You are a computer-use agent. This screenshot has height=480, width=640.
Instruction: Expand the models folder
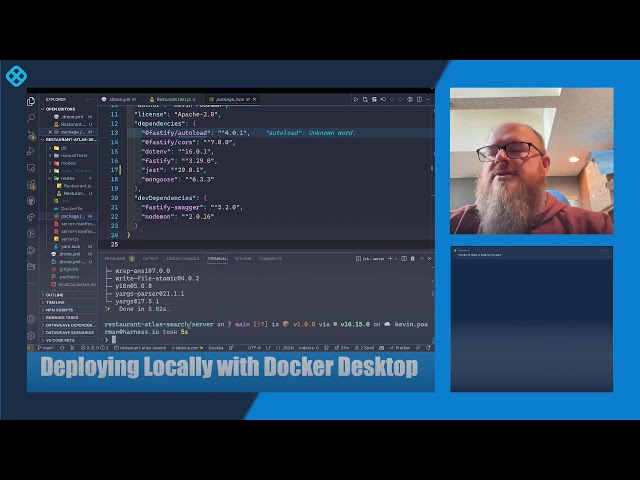pyautogui.click(x=68, y=163)
